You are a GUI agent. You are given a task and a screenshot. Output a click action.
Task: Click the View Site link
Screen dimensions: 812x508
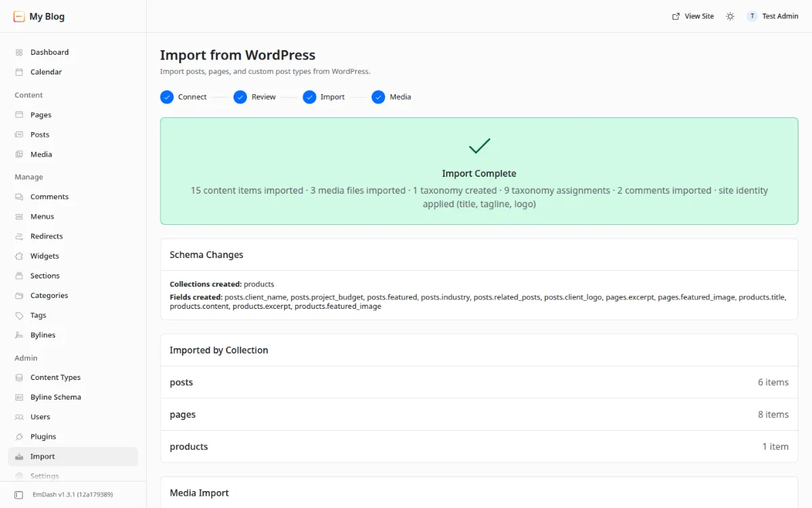tap(692, 16)
